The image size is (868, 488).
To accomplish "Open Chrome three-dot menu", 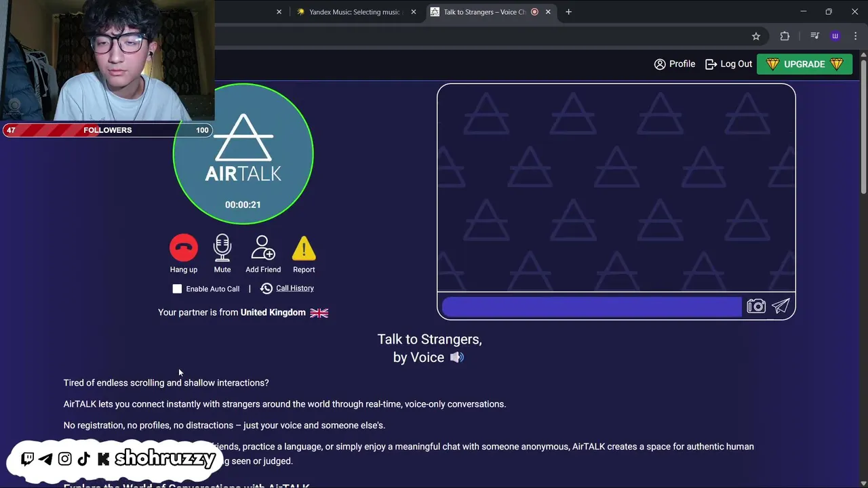I will pyautogui.click(x=855, y=36).
